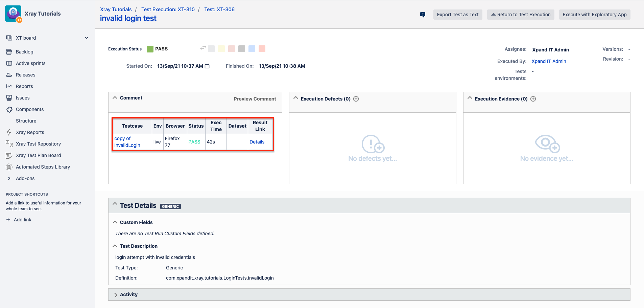
Task: Click Export Test as Text button
Action: pos(458,15)
